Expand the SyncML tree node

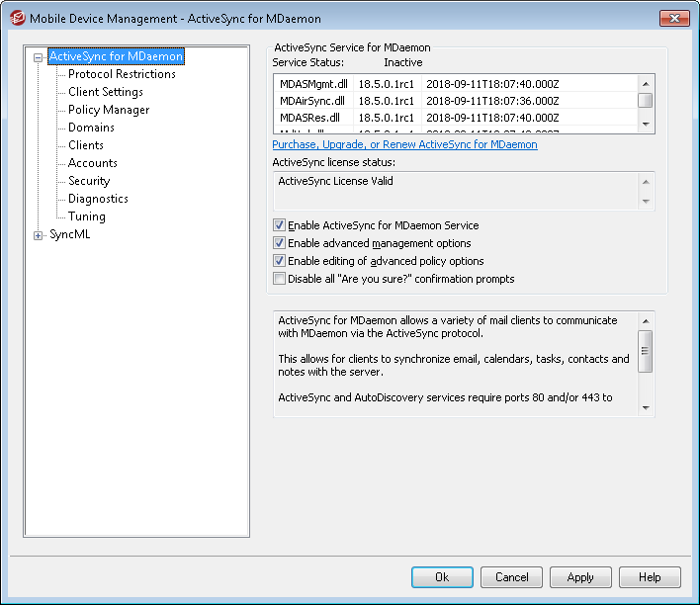(38, 235)
